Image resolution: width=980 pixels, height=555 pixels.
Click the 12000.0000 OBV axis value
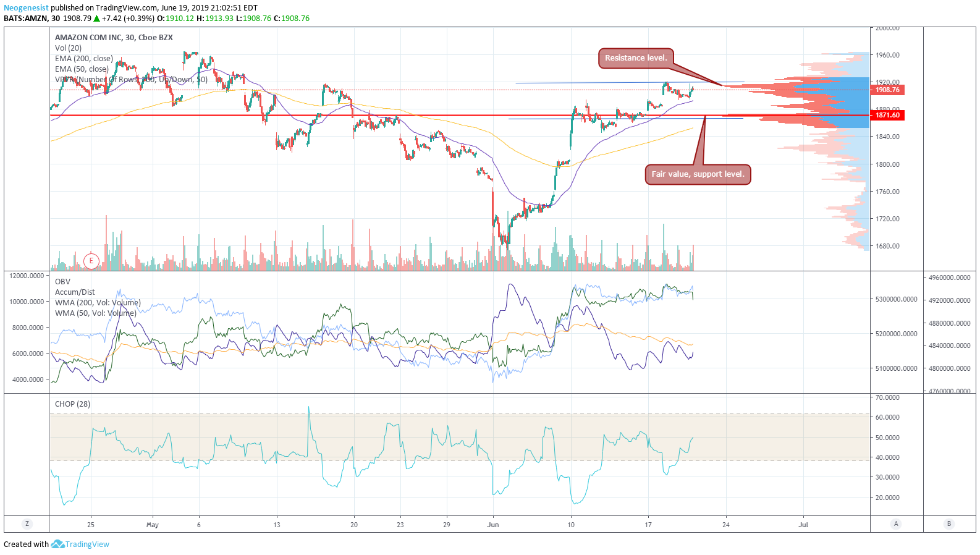point(27,276)
